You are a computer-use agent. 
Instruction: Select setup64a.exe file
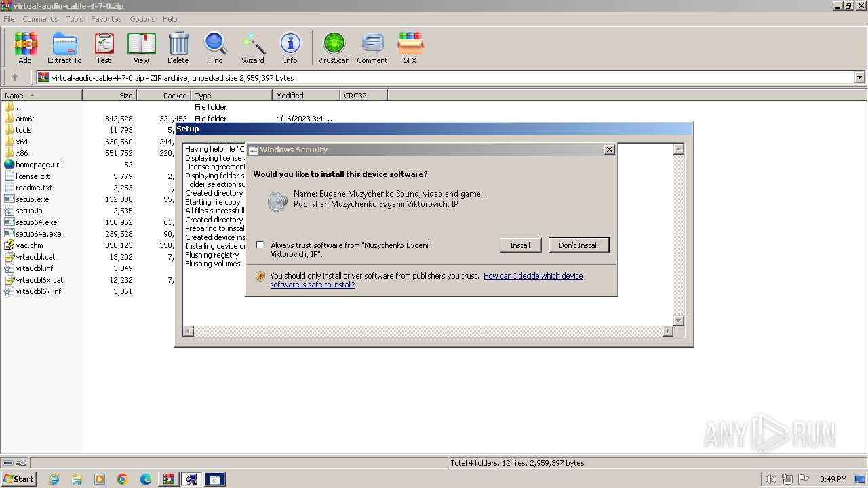tap(38, 234)
